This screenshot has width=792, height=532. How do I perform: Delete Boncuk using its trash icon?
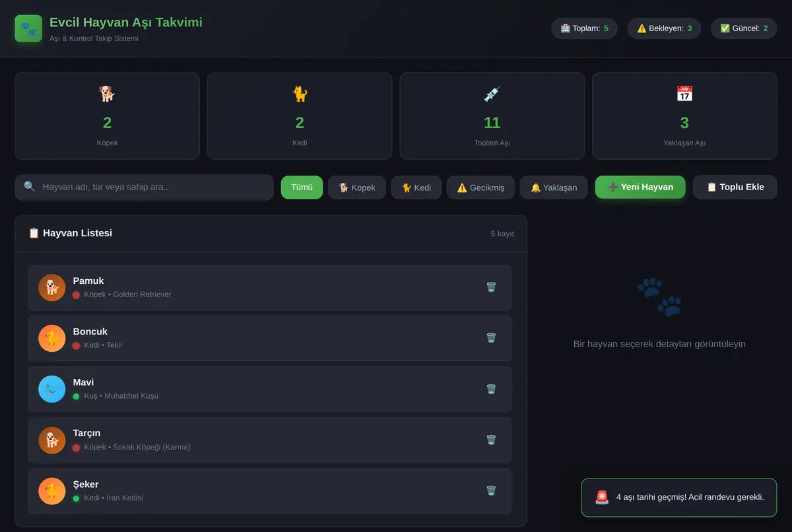491,338
